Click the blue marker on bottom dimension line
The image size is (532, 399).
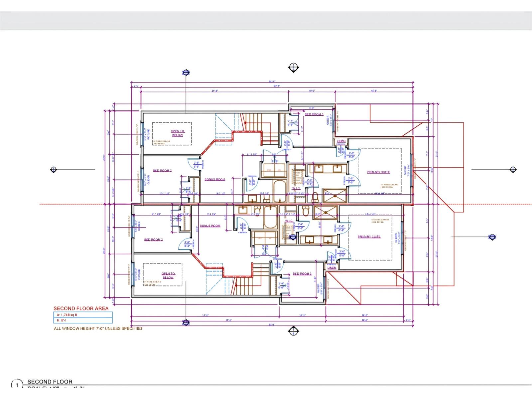pyautogui.click(x=186, y=322)
